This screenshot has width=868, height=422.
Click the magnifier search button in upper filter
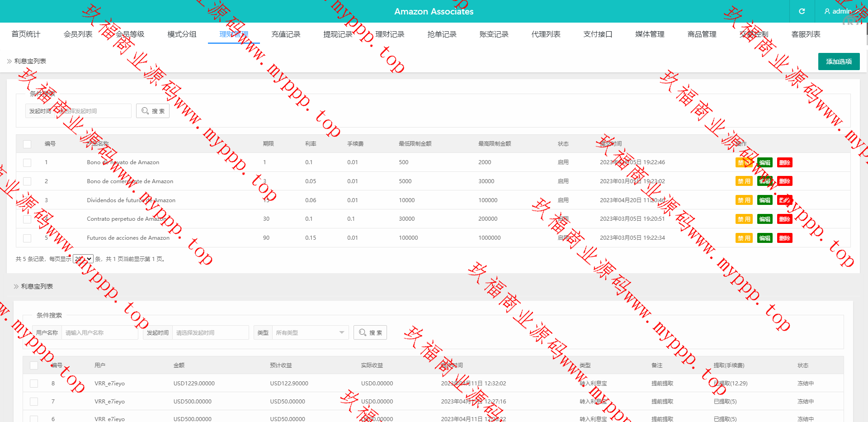(153, 111)
